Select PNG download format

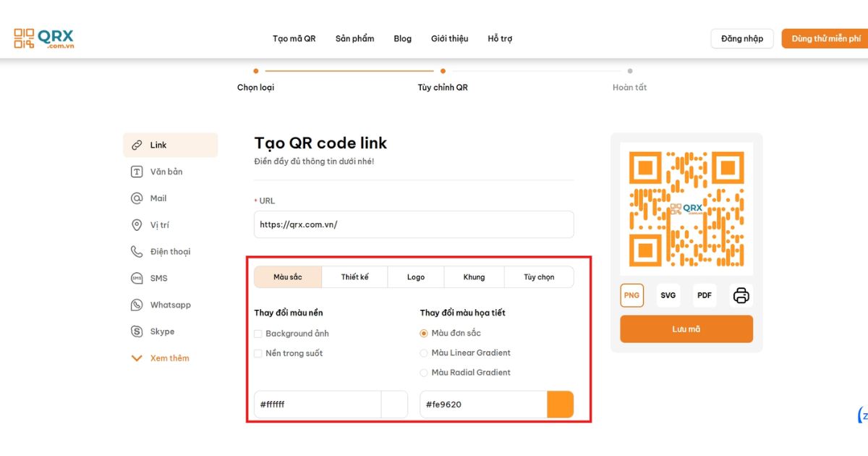tap(631, 295)
